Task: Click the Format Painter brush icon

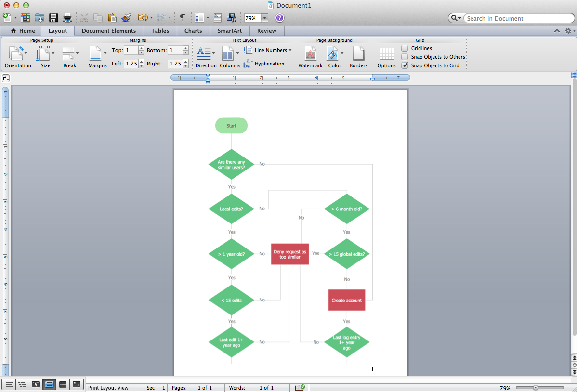Action: pyautogui.click(x=126, y=18)
